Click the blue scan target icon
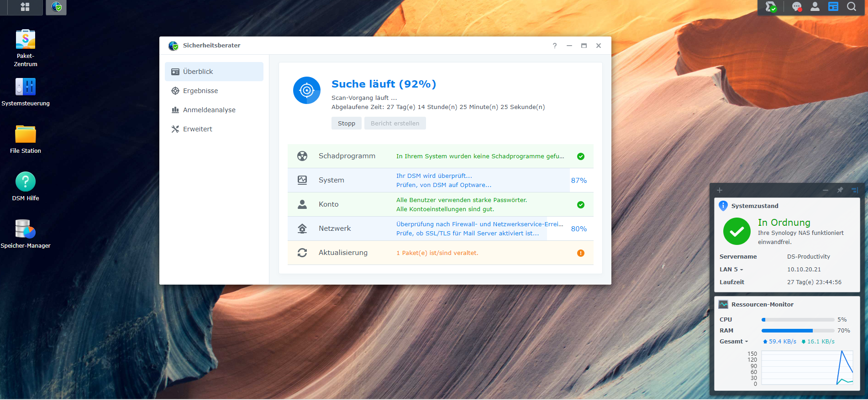This screenshot has height=400, width=868. (x=307, y=90)
